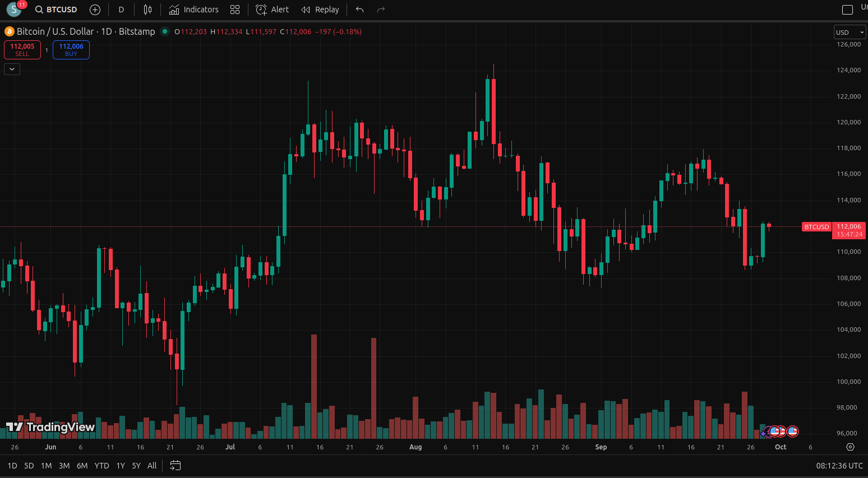Click the 112,005 SELL button

(x=22, y=50)
